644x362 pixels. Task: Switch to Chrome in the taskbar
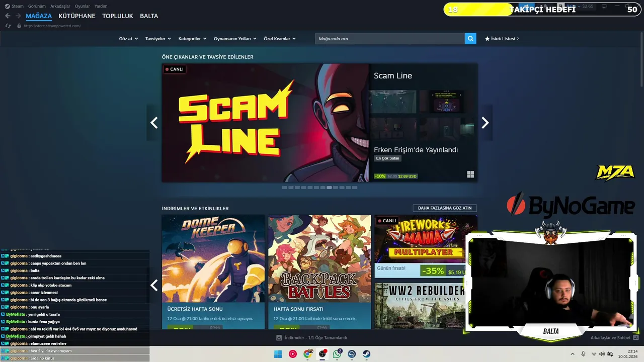click(307, 354)
